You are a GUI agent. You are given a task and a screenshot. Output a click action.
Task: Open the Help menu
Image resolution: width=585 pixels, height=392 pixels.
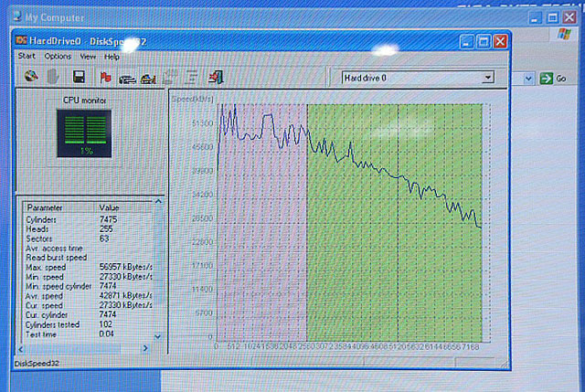112,57
